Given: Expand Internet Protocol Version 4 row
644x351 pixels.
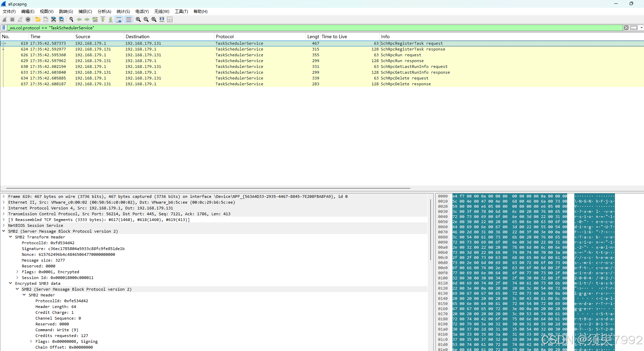Looking at the screenshot, I should [x=4, y=208].
